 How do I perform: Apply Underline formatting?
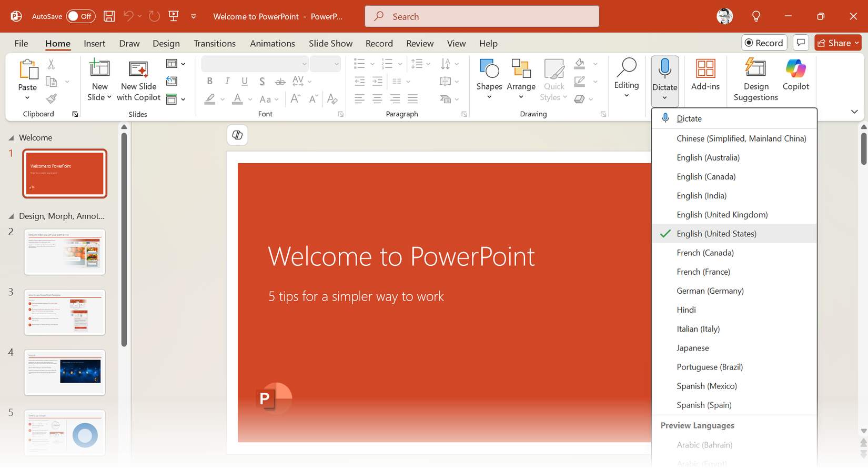[245, 81]
